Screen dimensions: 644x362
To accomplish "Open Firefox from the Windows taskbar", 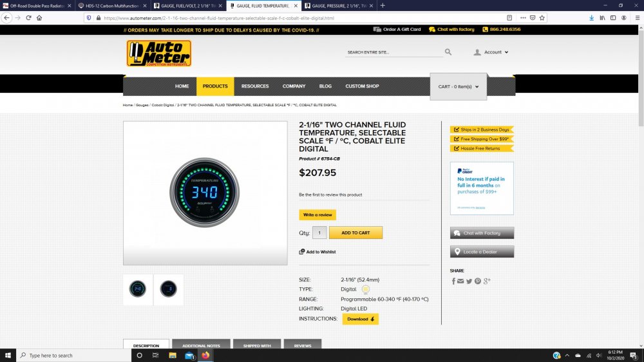I will (206, 355).
